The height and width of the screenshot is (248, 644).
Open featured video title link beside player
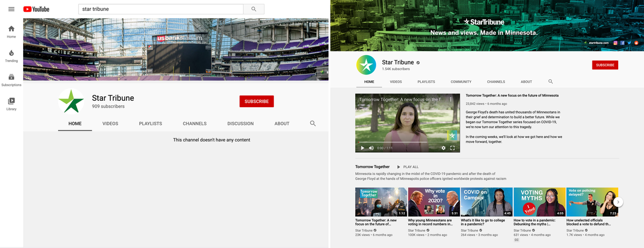point(512,95)
